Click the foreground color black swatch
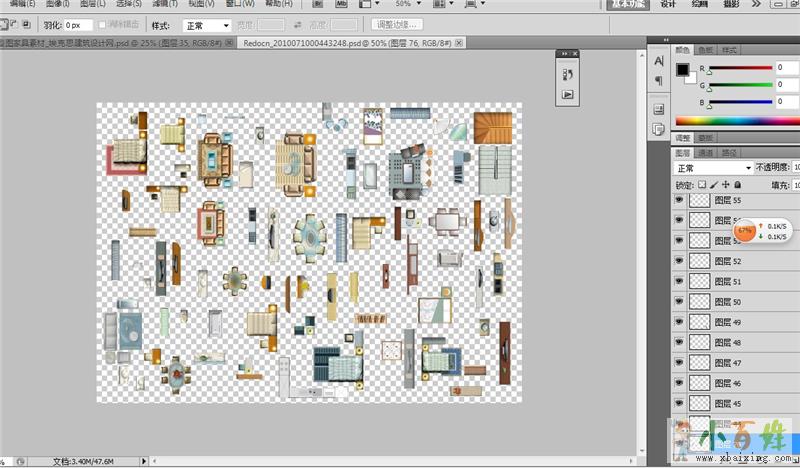The height and width of the screenshot is (468, 800). (x=683, y=70)
